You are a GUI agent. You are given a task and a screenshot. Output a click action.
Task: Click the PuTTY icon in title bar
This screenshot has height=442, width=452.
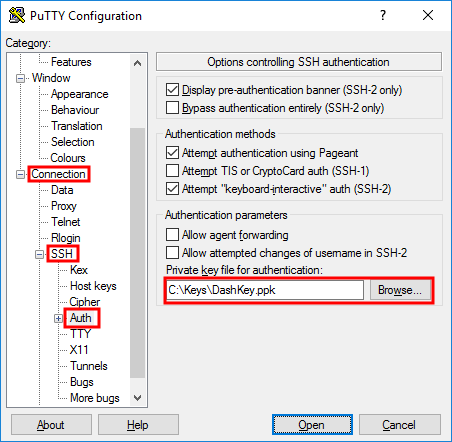(16, 15)
